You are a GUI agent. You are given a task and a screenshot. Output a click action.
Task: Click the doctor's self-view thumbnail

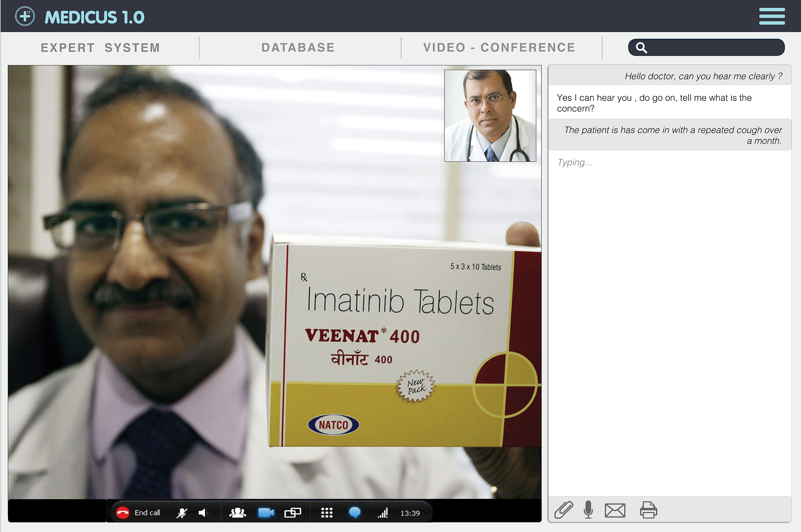pos(490,116)
